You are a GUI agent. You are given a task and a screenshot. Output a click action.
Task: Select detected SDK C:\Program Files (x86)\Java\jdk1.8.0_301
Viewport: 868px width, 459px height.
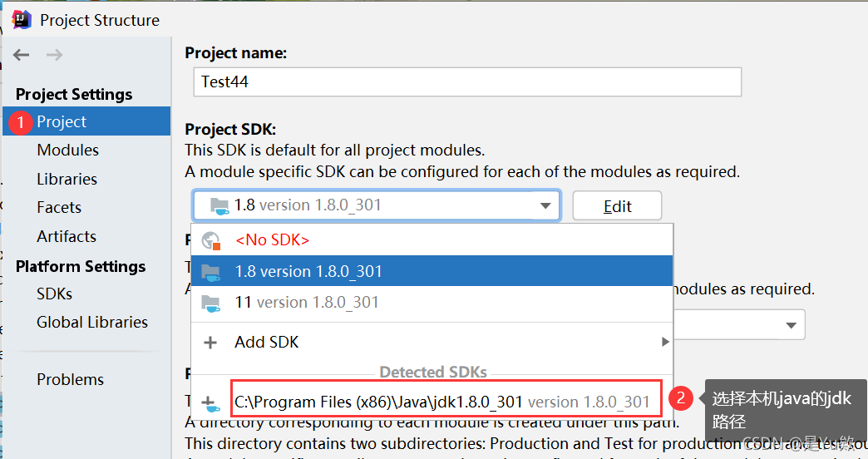point(446,398)
